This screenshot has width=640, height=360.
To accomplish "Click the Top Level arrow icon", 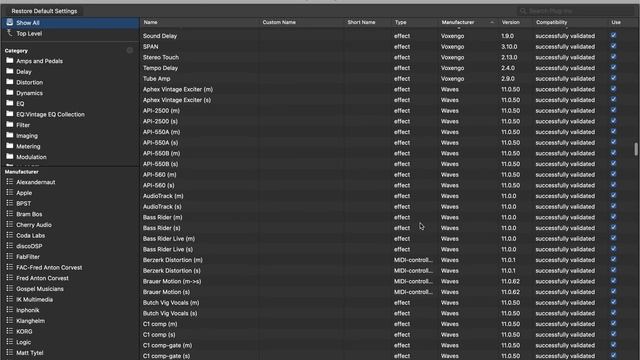I will click(10, 33).
